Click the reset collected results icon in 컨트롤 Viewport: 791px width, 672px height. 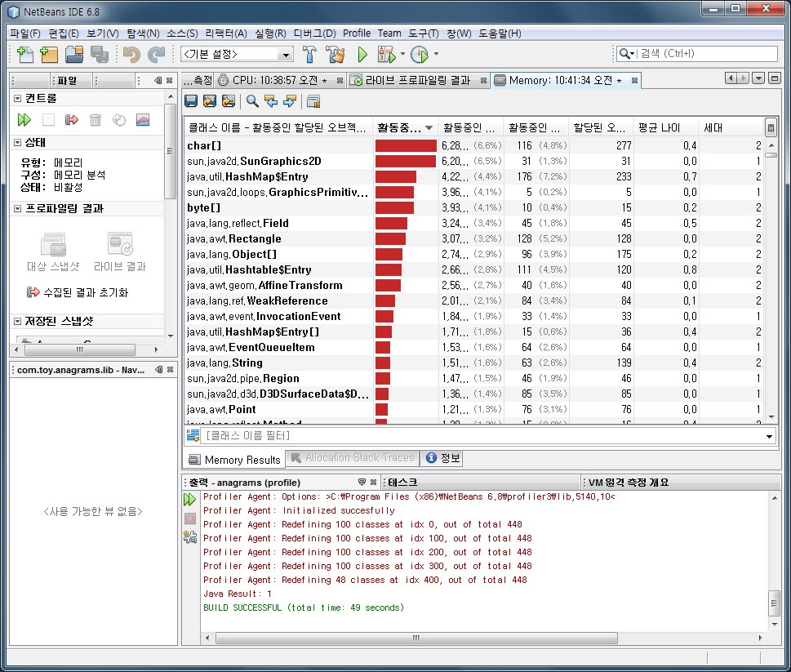point(72,119)
